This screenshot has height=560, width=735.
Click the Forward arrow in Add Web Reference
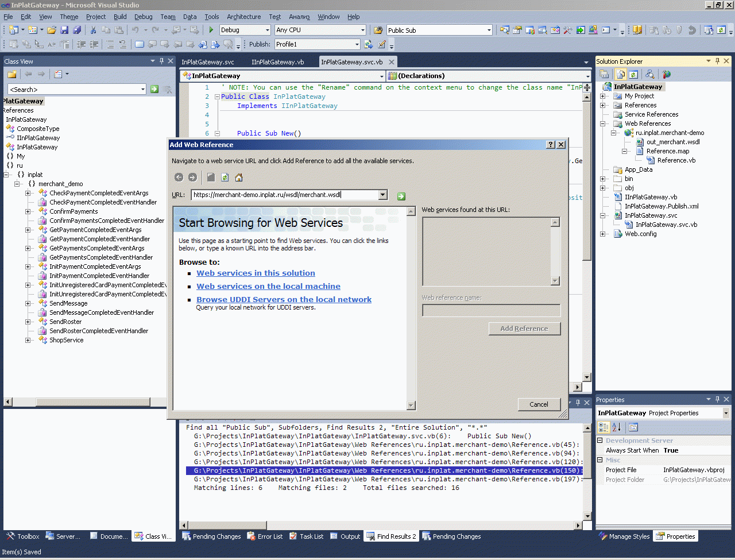pos(193,177)
